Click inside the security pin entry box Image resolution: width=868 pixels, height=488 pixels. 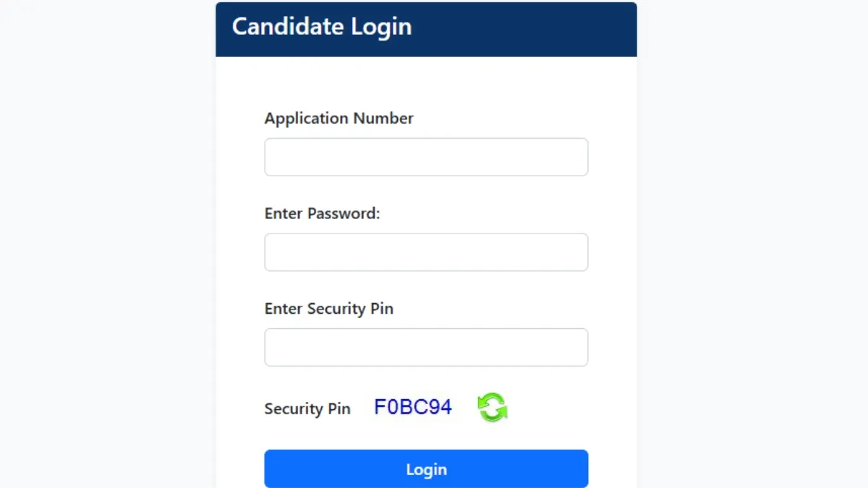tap(426, 348)
